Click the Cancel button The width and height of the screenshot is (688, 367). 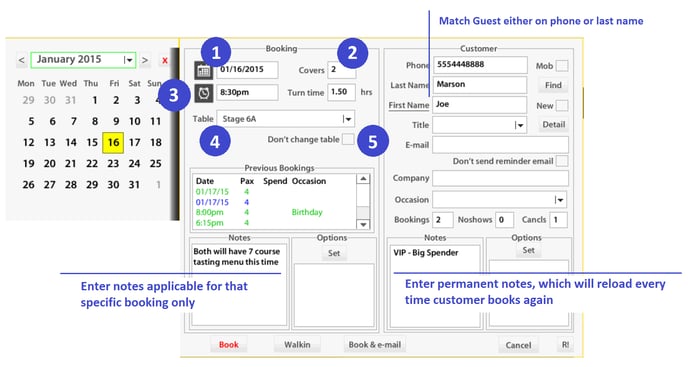(x=518, y=345)
